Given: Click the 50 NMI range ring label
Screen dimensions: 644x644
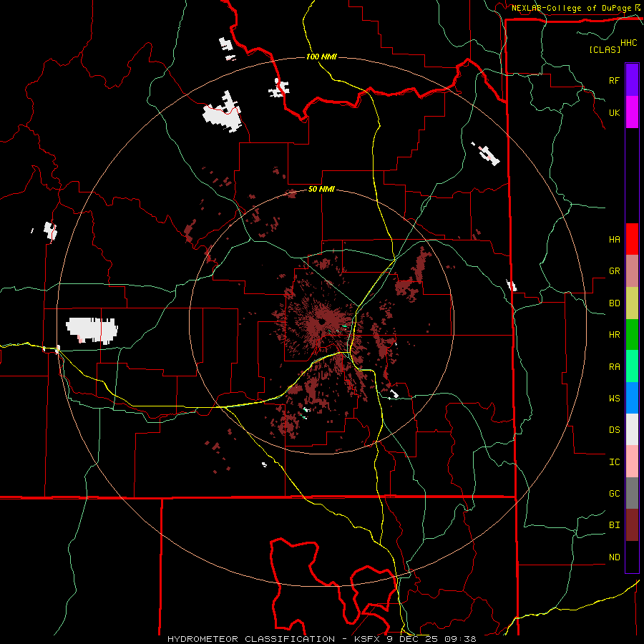Looking at the screenshot, I should coord(321,189).
